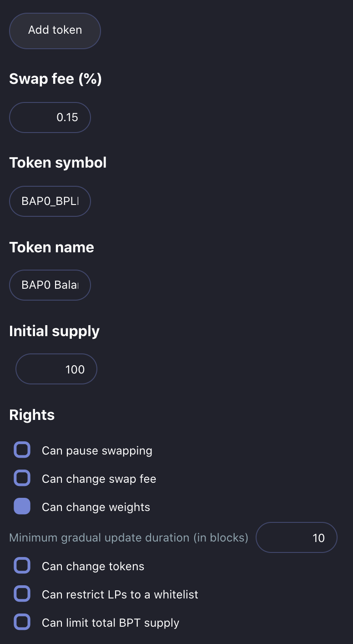353x644 pixels.
Task: Click the Can pause swapping label text
Action: coord(97,451)
